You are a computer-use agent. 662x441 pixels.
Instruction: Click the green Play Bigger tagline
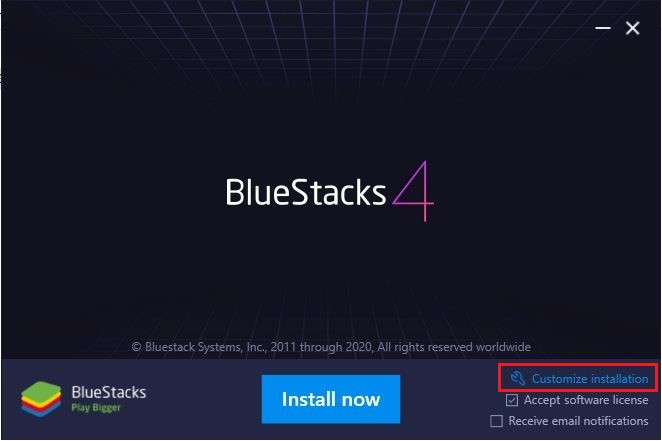pos(96,408)
